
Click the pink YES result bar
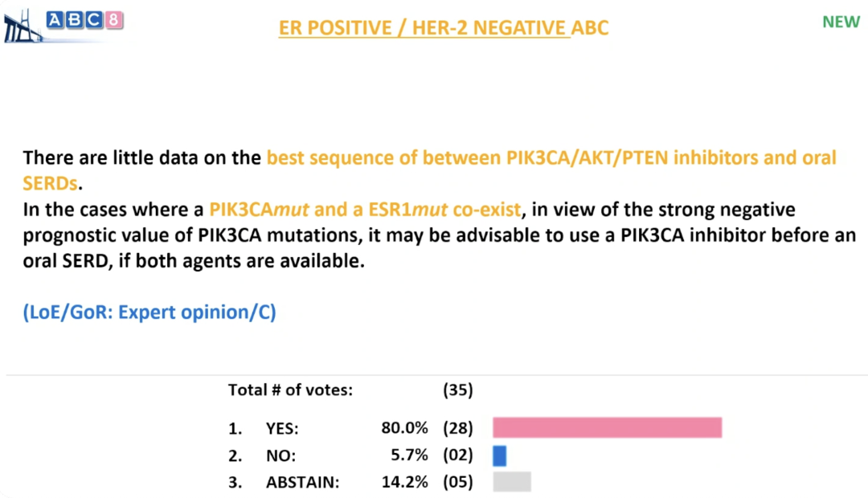(x=607, y=428)
